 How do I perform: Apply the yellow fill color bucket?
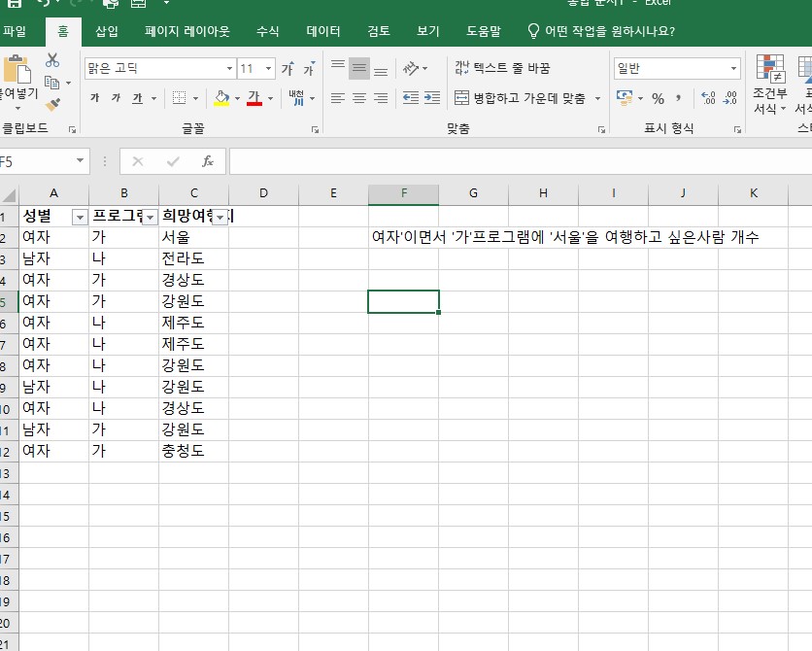[221, 98]
